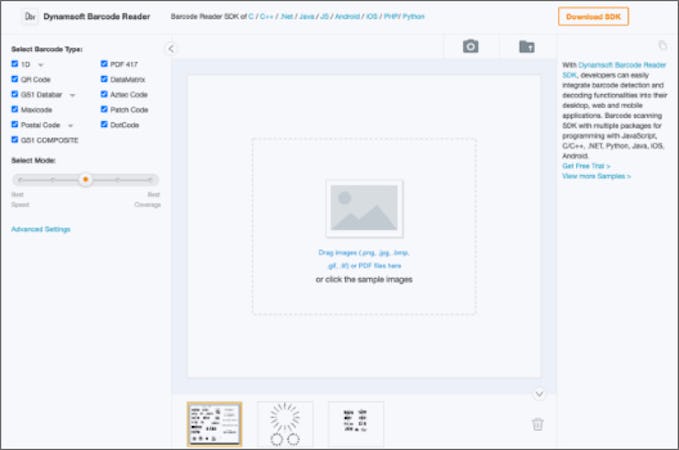
Task: Disable the Aztec Code checkbox
Action: click(104, 94)
